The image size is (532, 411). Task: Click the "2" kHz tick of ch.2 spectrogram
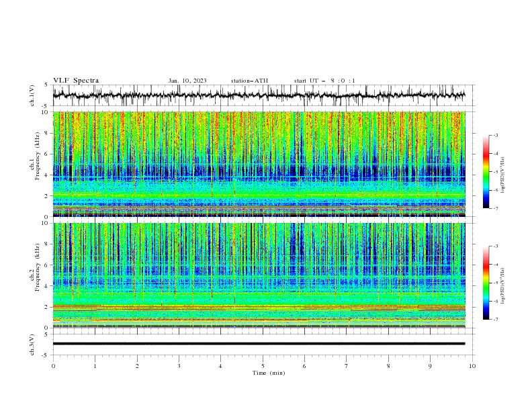click(x=47, y=307)
